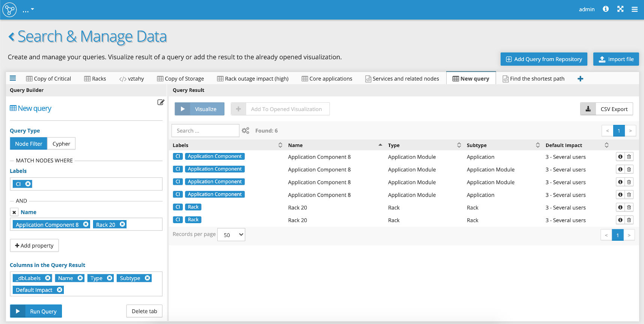This screenshot has height=324, width=644.
Task: Open the info icon in top bar
Action: pyautogui.click(x=606, y=9)
